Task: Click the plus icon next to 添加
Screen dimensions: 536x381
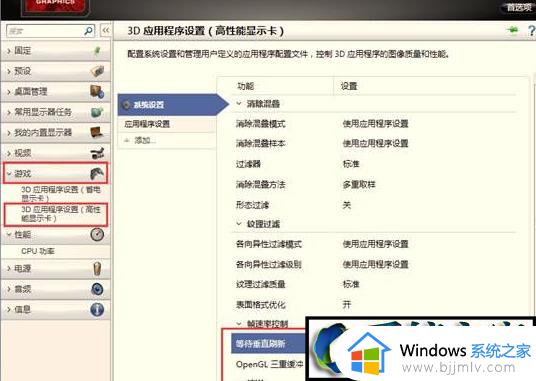Action: (127, 140)
